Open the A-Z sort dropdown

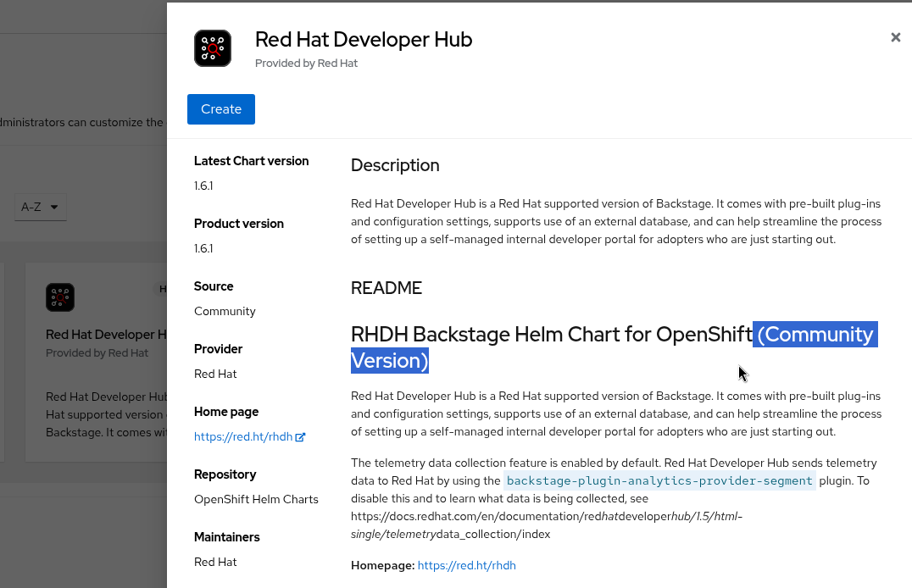pos(40,207)
